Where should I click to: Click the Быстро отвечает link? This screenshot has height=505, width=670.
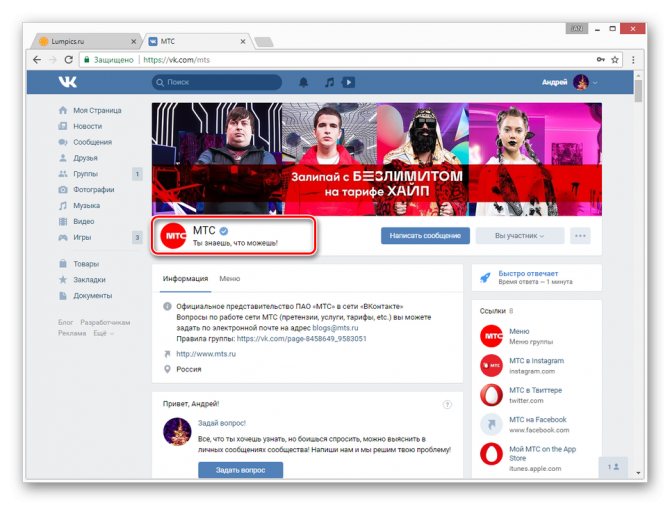(528, 273)
